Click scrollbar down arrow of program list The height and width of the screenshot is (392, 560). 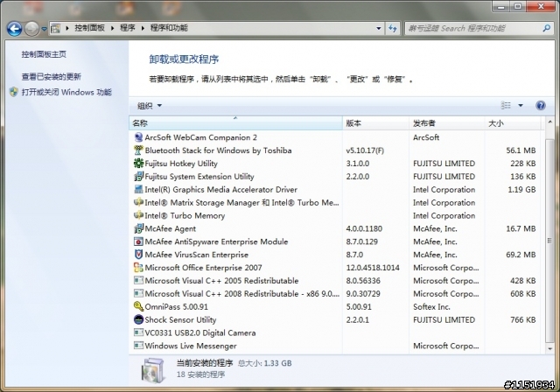pos(549,349)
